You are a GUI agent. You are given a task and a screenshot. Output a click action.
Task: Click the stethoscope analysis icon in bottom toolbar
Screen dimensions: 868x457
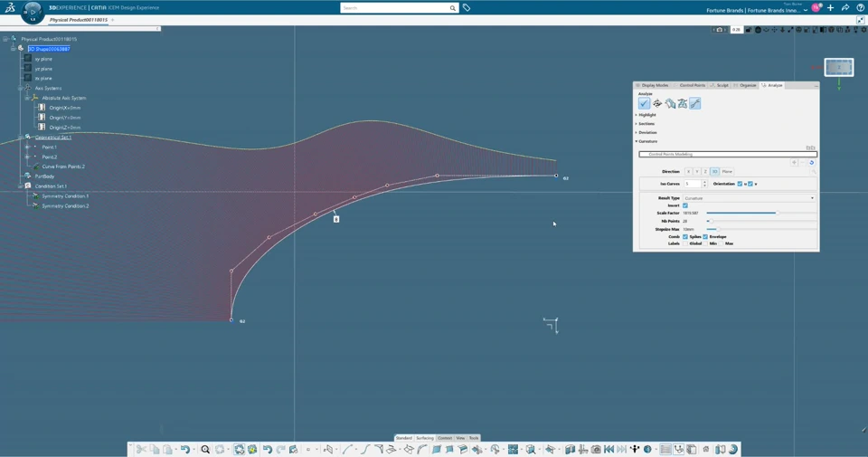(679, 449)
